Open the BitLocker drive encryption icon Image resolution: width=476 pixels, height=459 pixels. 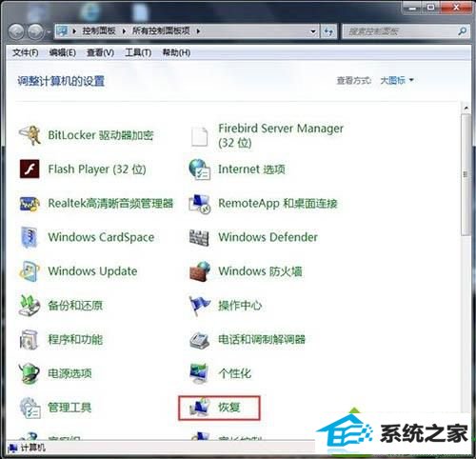pyautogui.click(x=30, y=135)
